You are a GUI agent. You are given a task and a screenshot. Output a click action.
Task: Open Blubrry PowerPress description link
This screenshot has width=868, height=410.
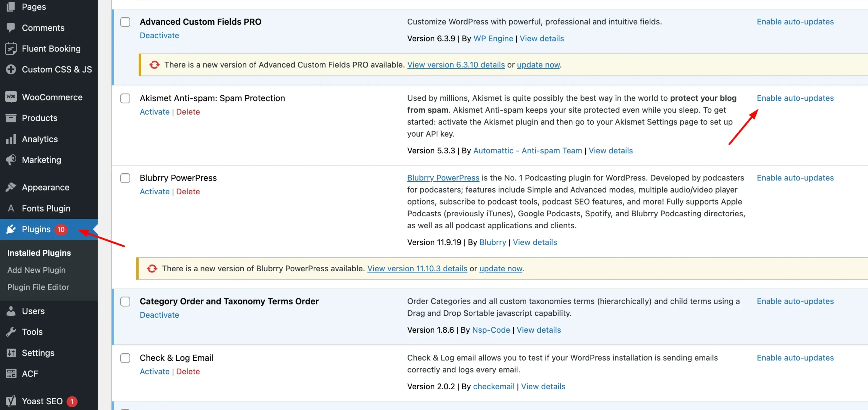click(443, 178)
